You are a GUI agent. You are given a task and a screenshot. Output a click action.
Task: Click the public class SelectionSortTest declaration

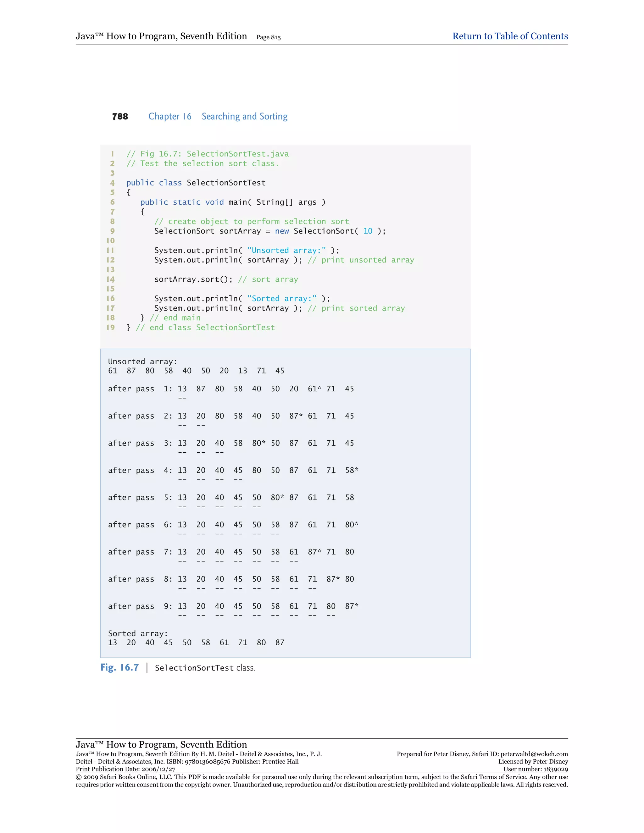pyautogui.click(x=196, y=183)
